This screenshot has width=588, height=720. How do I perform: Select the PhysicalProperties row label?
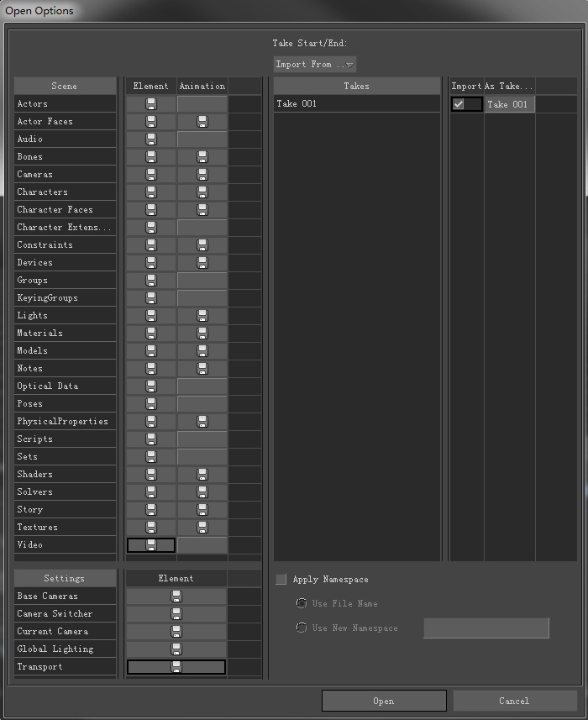pos(65,422)
